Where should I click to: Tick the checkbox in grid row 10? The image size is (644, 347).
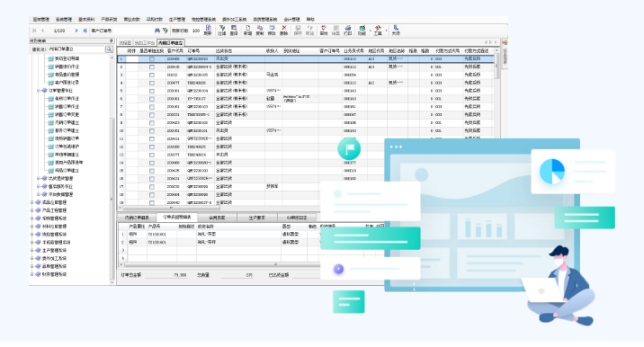pos(151,131)
